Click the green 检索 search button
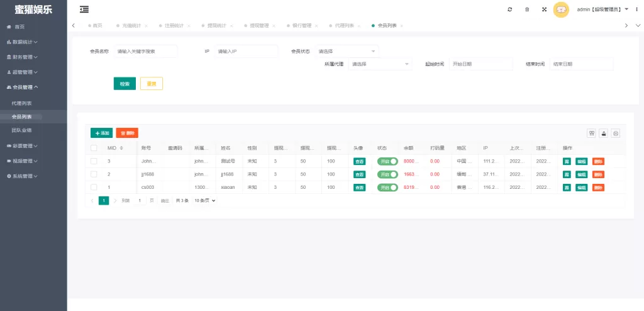This screenshot has width=644, height=311. pyautogui.click(x=125, y=84)
